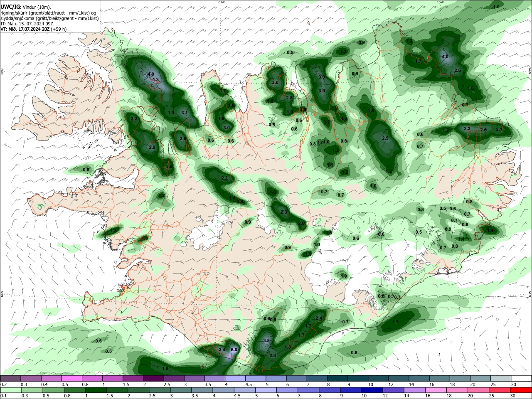Click dark green swatch between 1 and 1.5, bottom row

coord(96,390)
